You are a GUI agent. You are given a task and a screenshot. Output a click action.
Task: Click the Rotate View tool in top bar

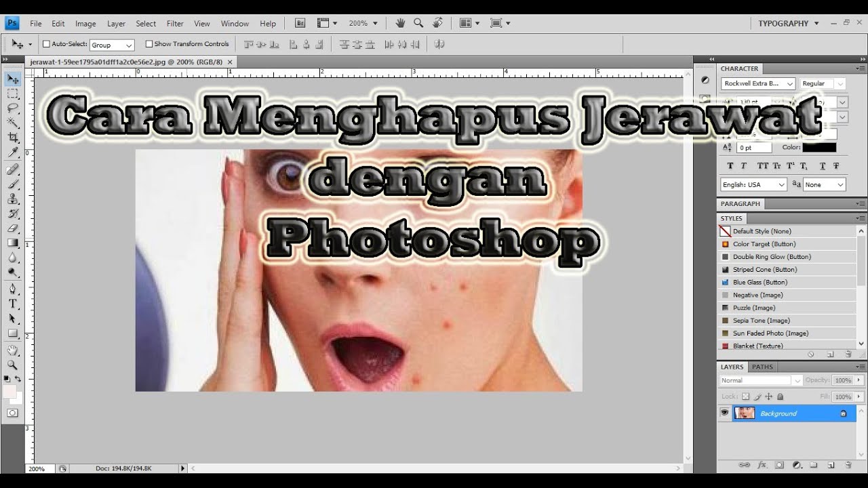[437, 23]
